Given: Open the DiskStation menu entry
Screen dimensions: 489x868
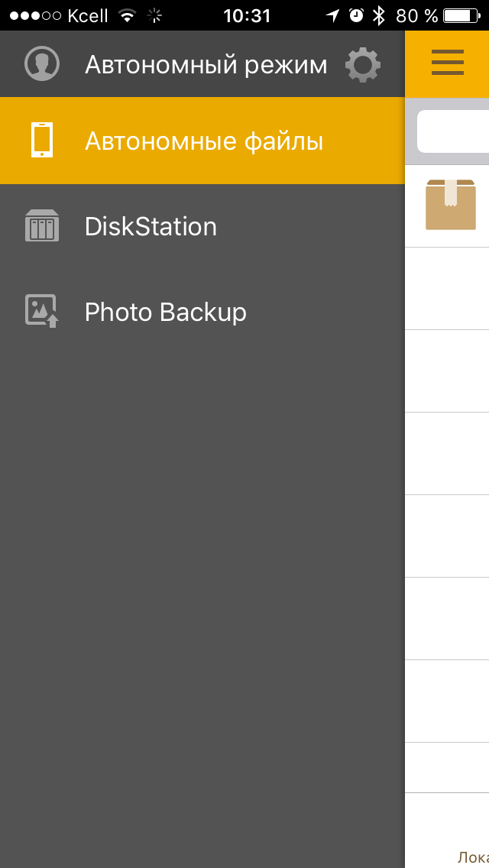Looking at the screenshot, I should 202,226.
